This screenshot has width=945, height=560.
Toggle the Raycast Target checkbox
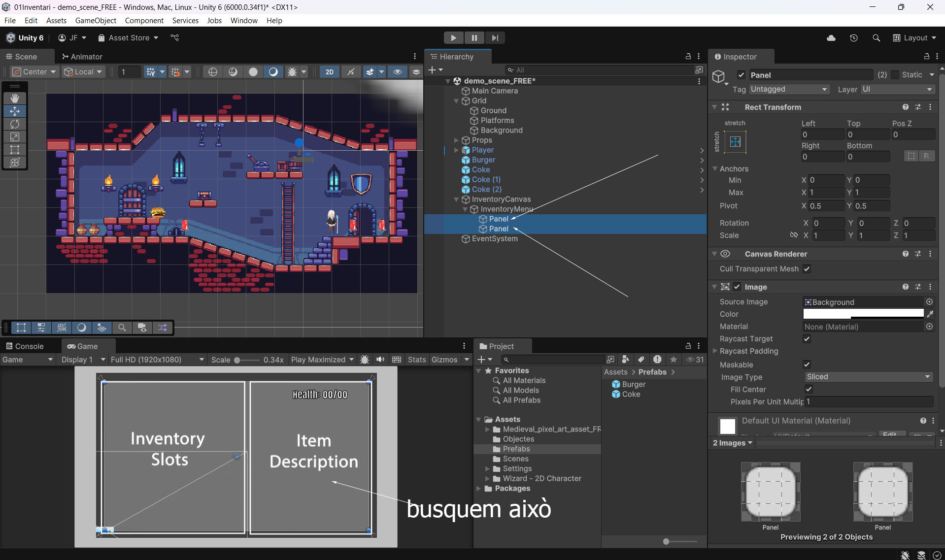pos(807,339)
